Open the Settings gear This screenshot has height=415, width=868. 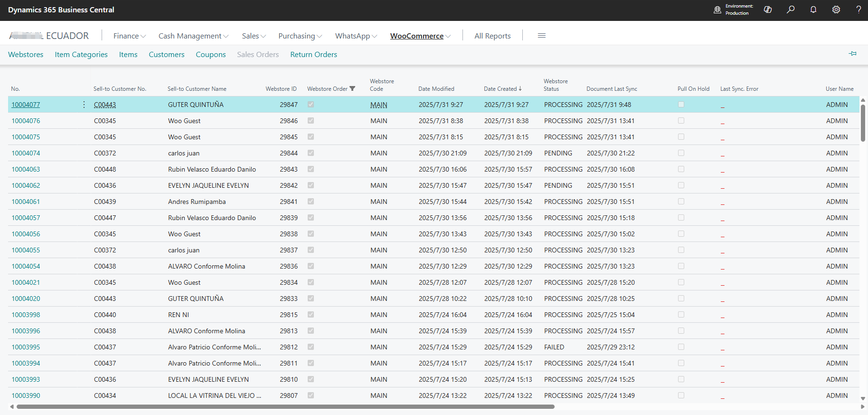[x=836, y=10]
